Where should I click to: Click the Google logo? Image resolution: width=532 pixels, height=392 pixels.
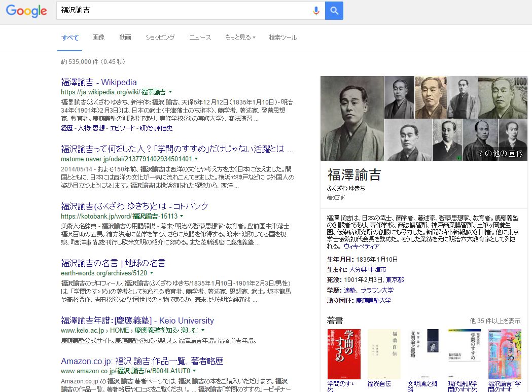26,11
